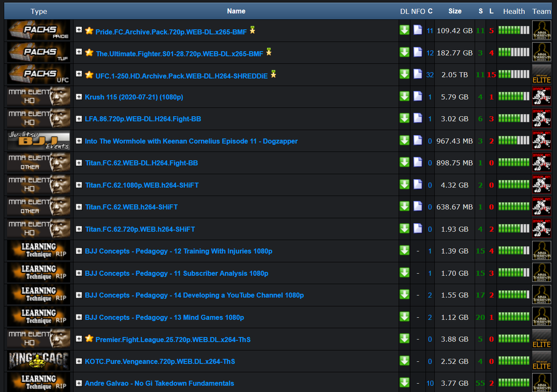Sort by Size column header
Image resolution: width=557 pixels, height=392 pixels.
click(x=455, y=11)
